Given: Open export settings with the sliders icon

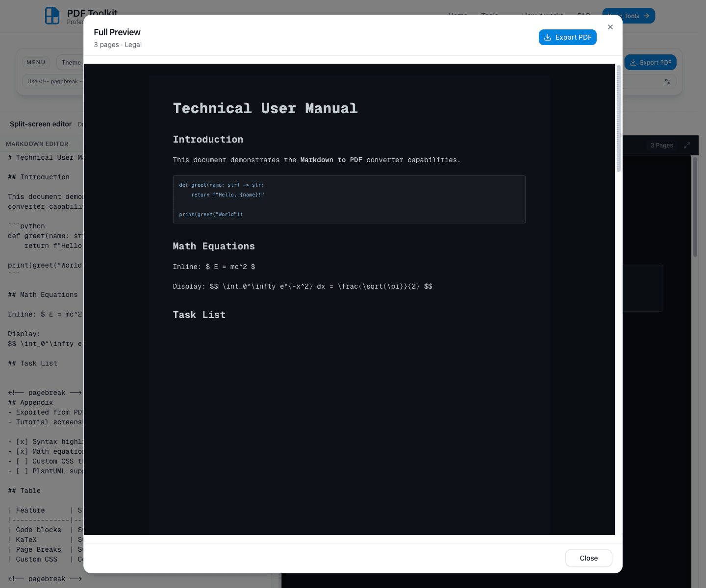Looking at the screenshot, I should pyautogui.click(x=668, y=81).
